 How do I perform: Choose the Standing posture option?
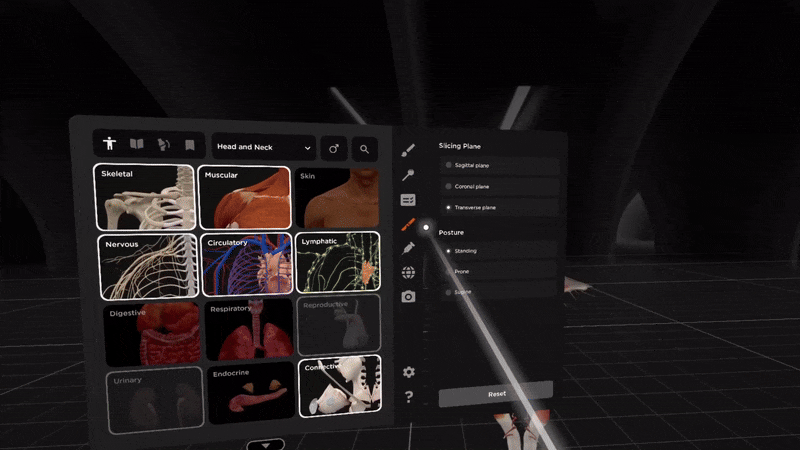(x=498, y=251)
